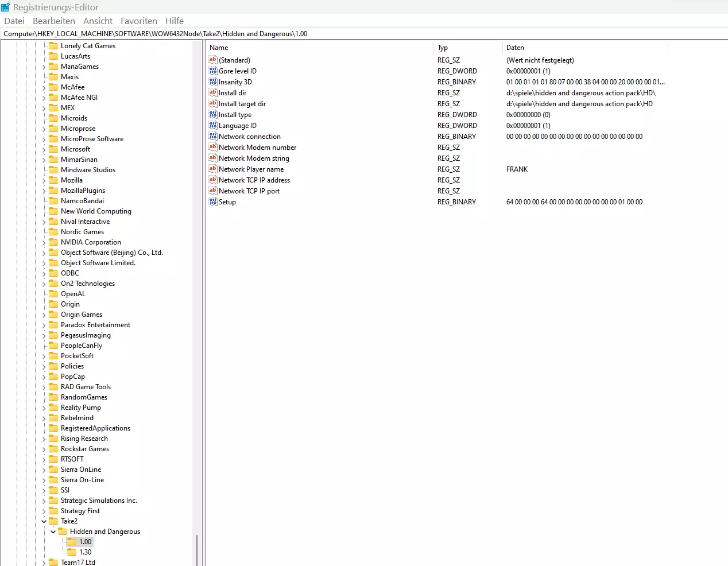This screenshot has width=728, height=566.
Task: Click the Setup binary value icon
Action: click(x=213, y=201)
